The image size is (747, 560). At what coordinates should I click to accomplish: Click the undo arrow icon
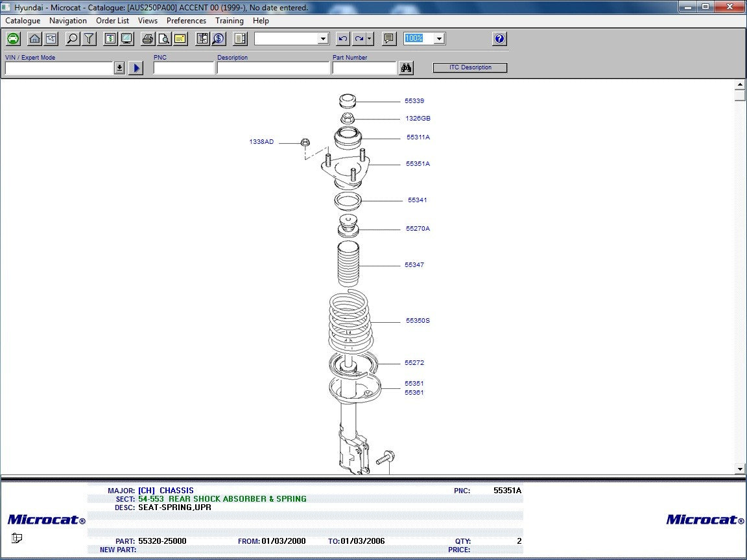343,39
